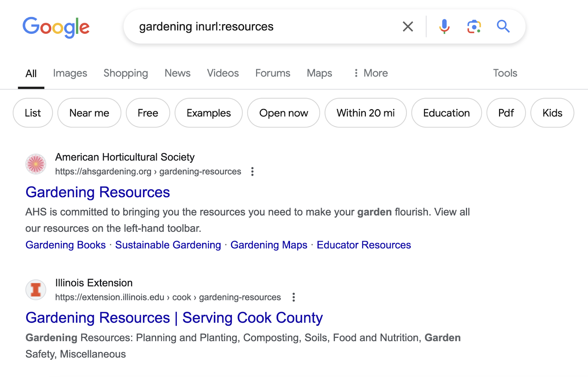Switch to the Forums tab

[272, 73]
